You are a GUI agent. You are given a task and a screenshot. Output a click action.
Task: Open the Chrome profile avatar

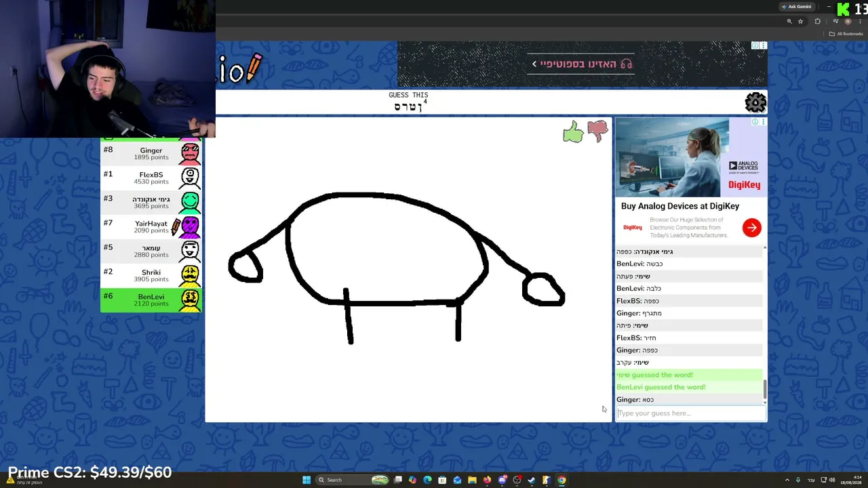tap(848, 22)
